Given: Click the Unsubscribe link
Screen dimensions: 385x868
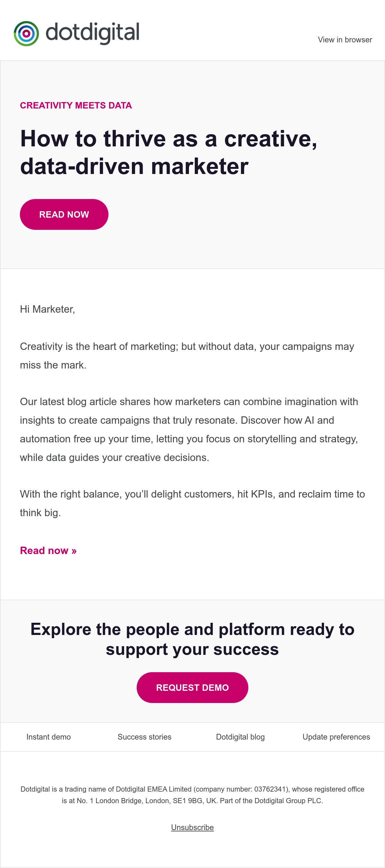Looking at the screenshot, I should pos(192,827).
